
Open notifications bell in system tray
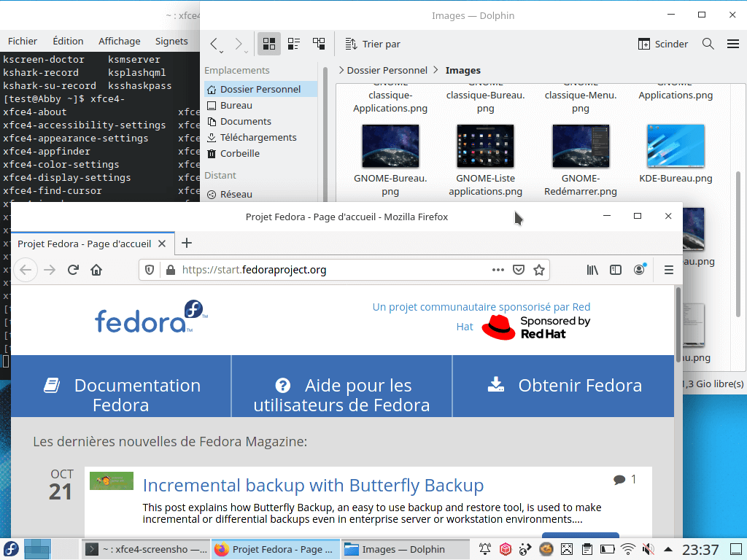pos(485,550)
